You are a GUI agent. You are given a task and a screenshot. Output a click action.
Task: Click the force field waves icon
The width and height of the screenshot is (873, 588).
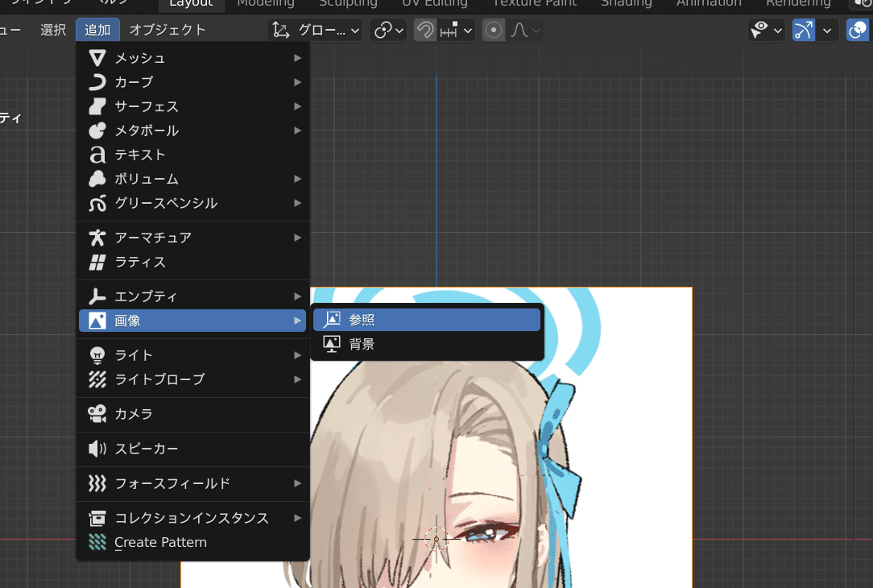point(97,483)
